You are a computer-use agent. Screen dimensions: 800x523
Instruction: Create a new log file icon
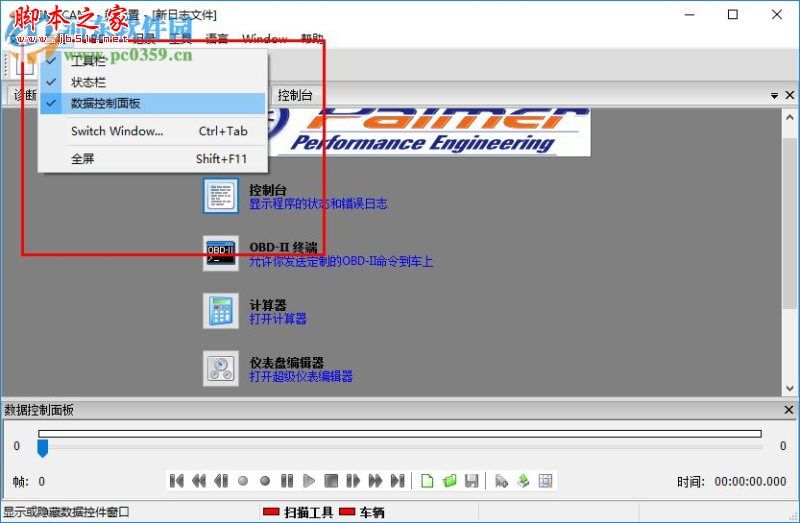pyautogui.click(x=427, y=481)
